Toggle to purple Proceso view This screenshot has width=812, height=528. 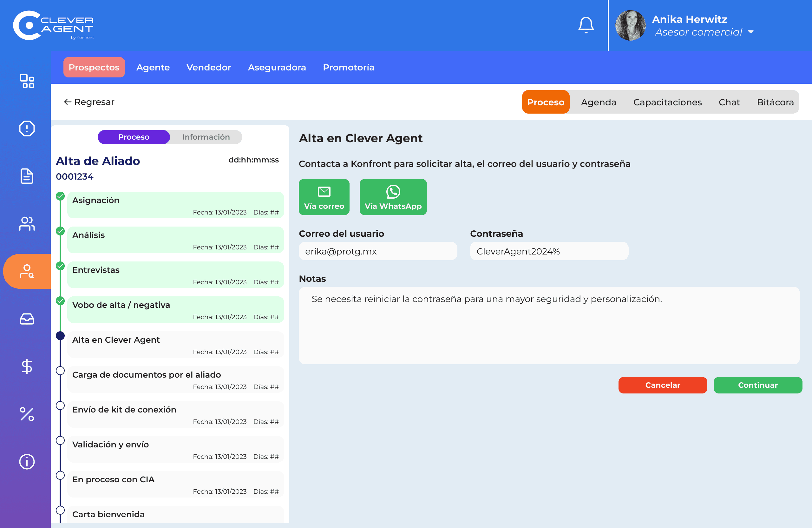[x=134, y=137]
